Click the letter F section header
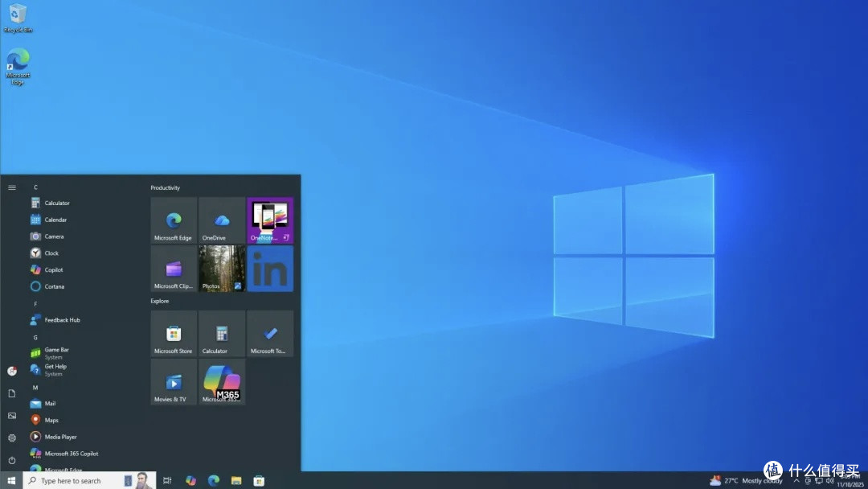 [35, 304]
